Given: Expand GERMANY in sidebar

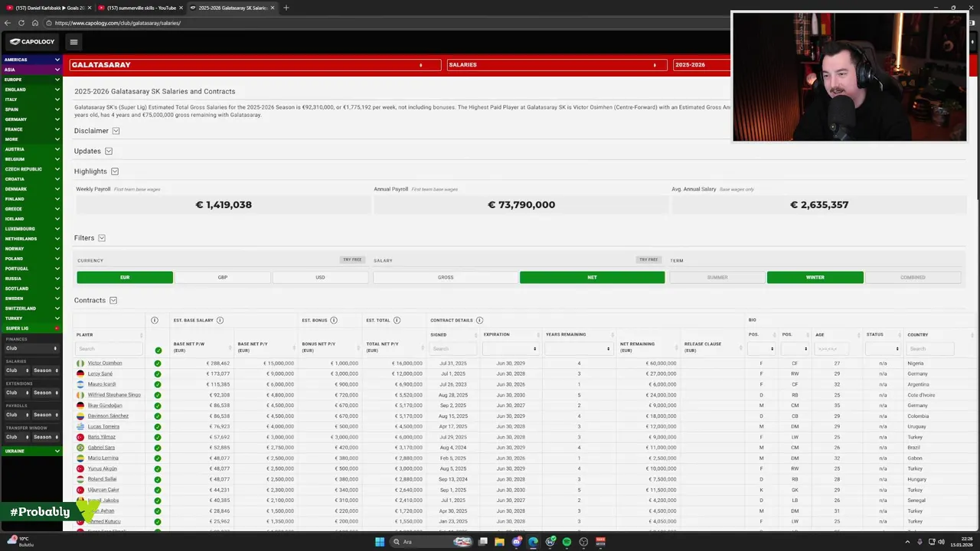Looking at the screenshot, I should pos(31,119).
